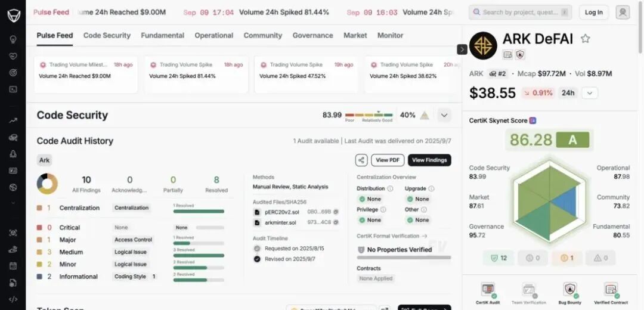Click the CertiK Audit badge icon
The image size is (644, 310).
click(x=488, y=290)
